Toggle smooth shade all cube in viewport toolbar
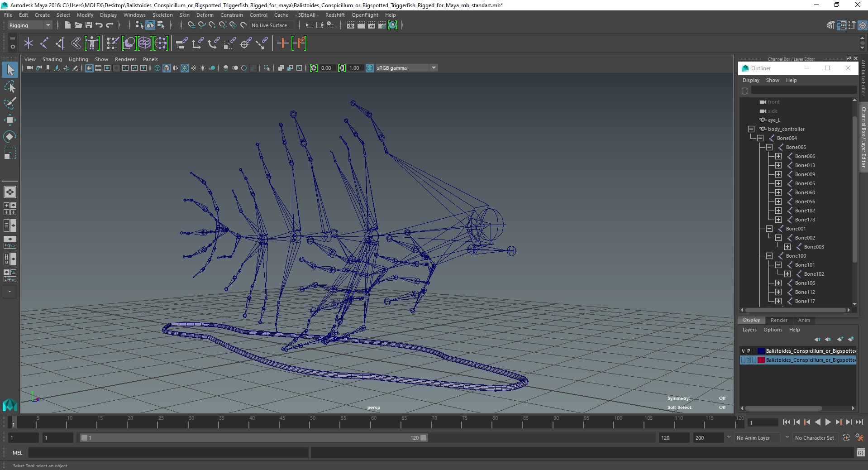 pyautogui.click(x=167, y=68)
